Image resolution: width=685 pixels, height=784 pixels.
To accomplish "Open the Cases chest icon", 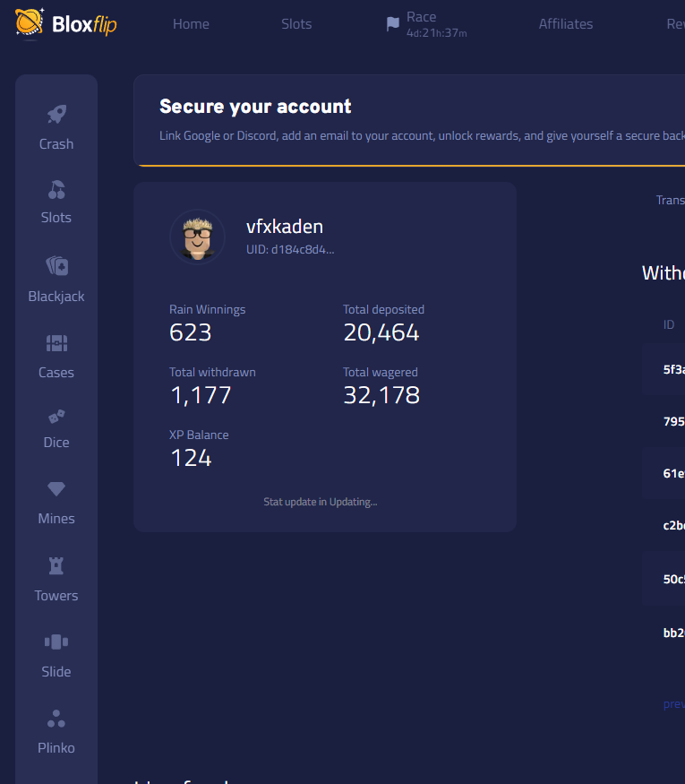I will tap(56, 343).
